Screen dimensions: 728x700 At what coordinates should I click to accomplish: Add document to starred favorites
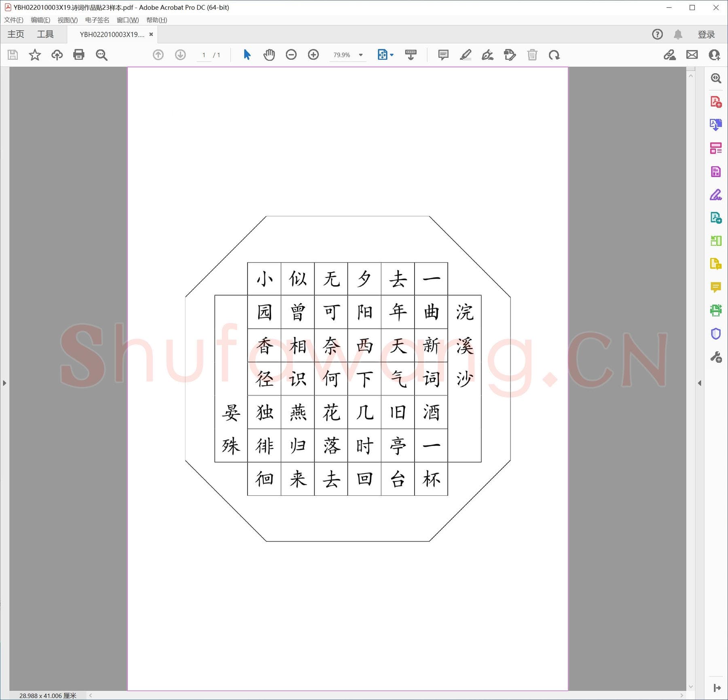pyautogui.click(x=35, y=55)
